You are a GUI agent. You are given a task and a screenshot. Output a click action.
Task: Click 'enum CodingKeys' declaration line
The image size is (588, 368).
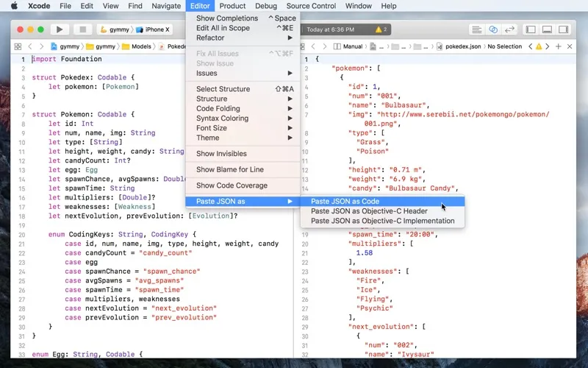(x=122, y=234)
